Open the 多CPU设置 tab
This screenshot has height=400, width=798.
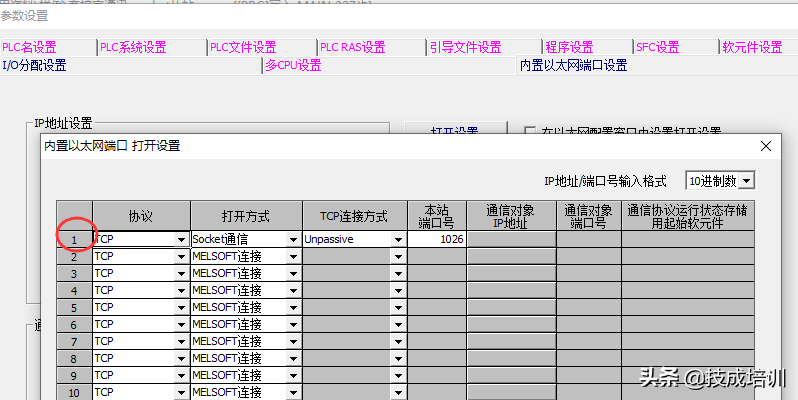(x=293, y=65)
